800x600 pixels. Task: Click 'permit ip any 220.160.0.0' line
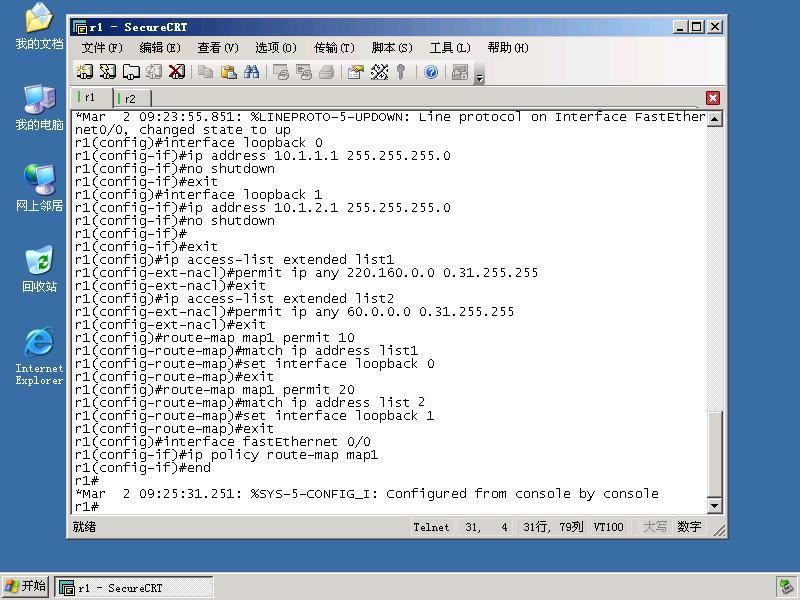[x=307, y=272]
